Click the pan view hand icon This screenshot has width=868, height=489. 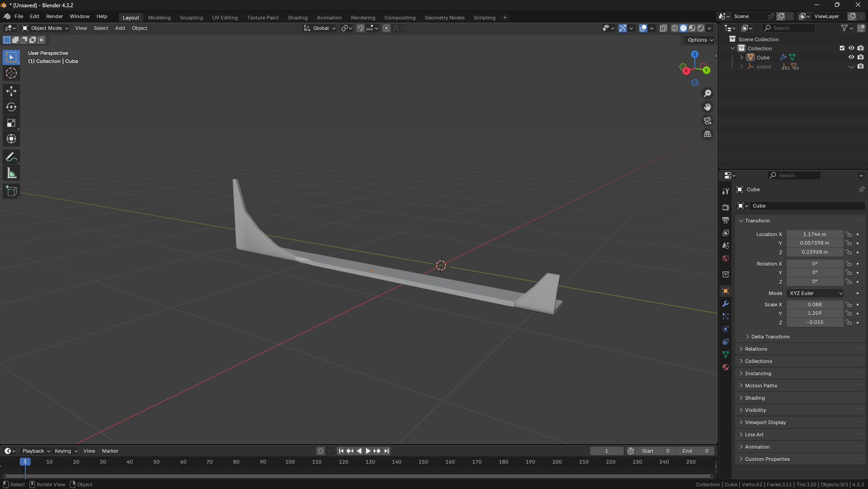pyautogui.click(x=707, y=107)
